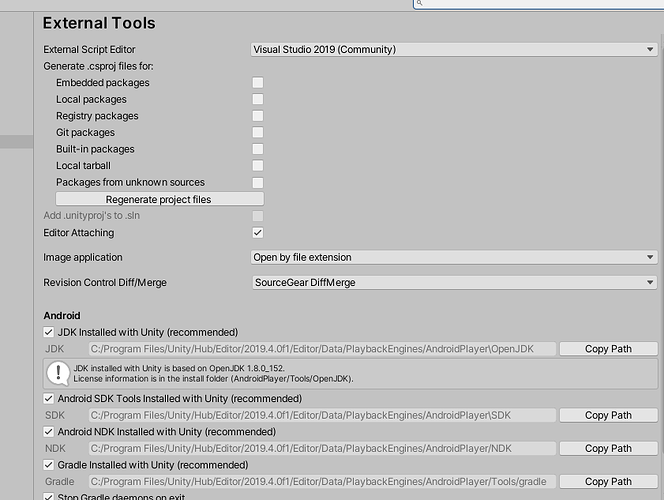Toggle the Editor Attaching checkbox

click(x=257, y=232)
